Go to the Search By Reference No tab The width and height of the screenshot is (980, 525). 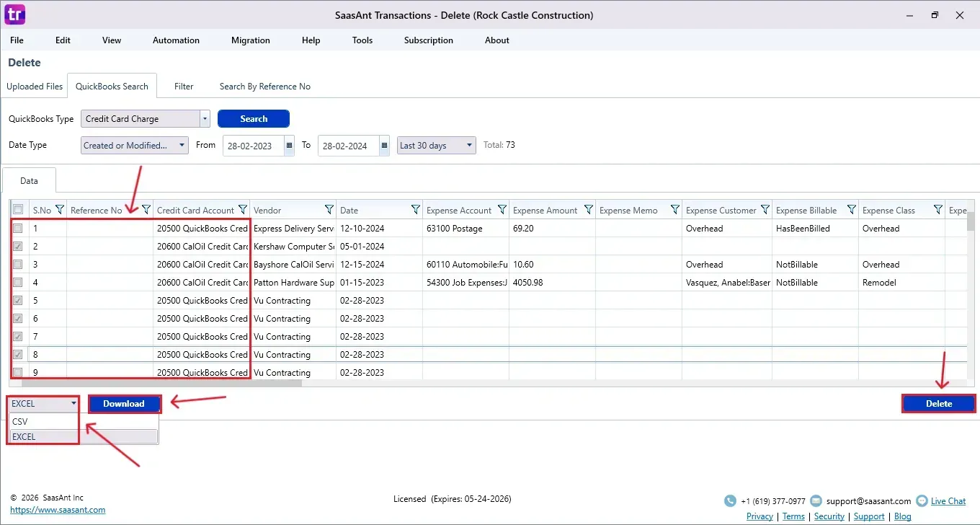[x=265, y=87]
